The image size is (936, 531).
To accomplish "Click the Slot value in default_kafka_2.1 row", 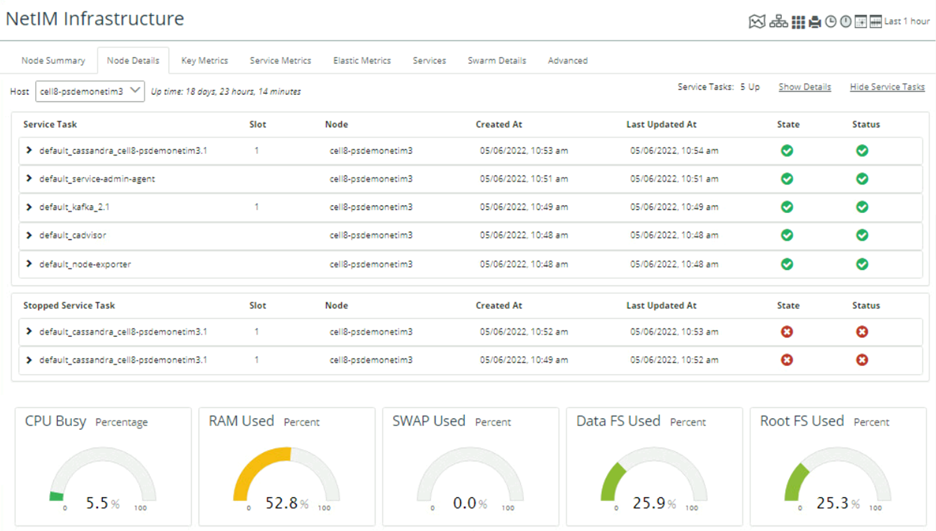I will click(x=257, y=207).
